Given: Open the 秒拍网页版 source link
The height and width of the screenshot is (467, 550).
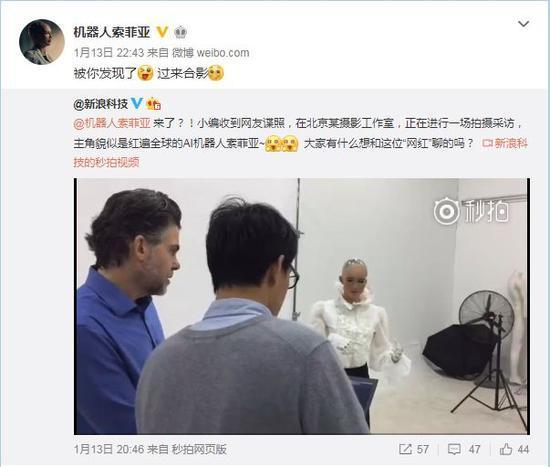Looking at the screenshot, I should pyautogui.click(x=199, y=449).
